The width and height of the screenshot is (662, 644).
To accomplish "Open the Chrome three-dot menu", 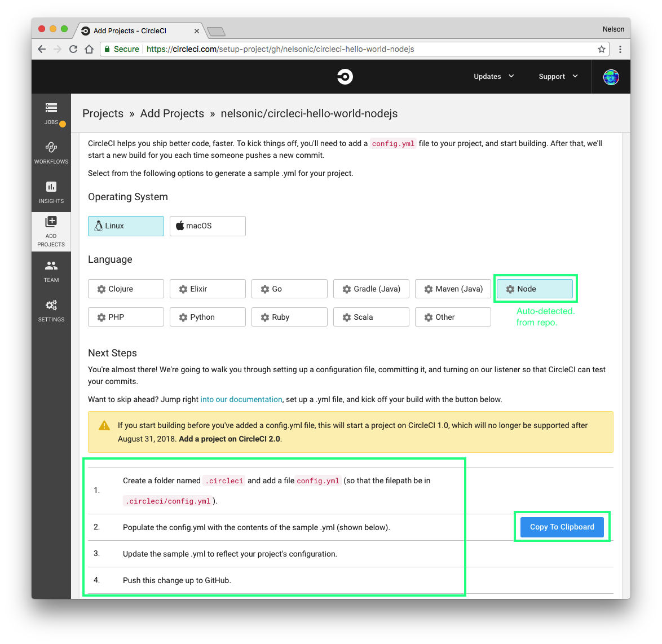I will pyautogui.click(x=620, y=49).
